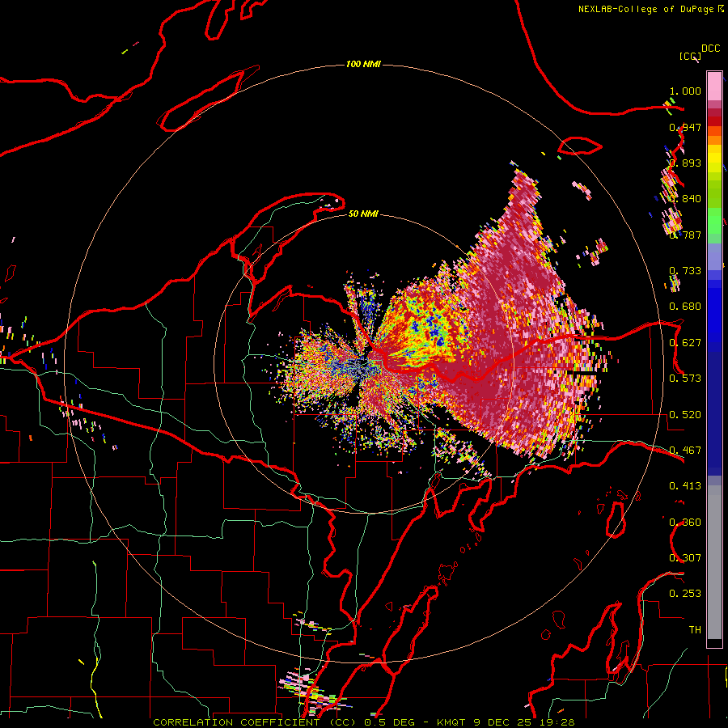Click the pink segment at the top of the color bar
This screenshot has width=728, height=728.
click(714, 86)
